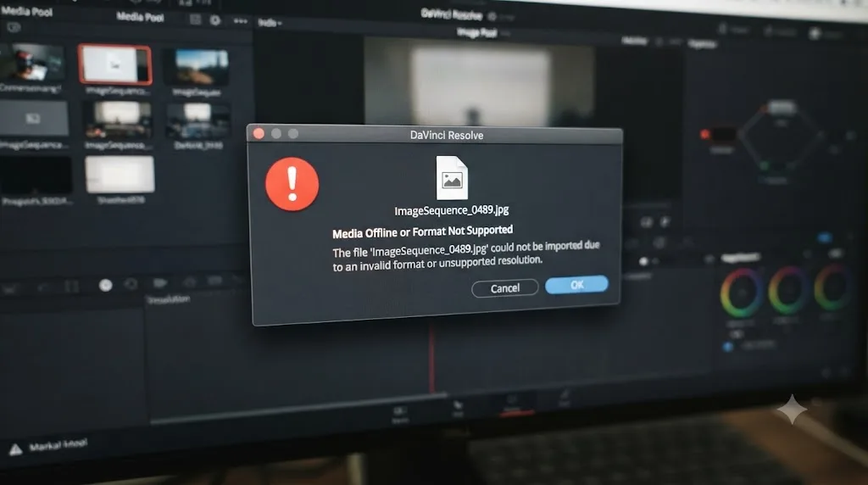Select the red-bordered selected media pool thumbnail
868x485 pixels.
pos(115,64)
